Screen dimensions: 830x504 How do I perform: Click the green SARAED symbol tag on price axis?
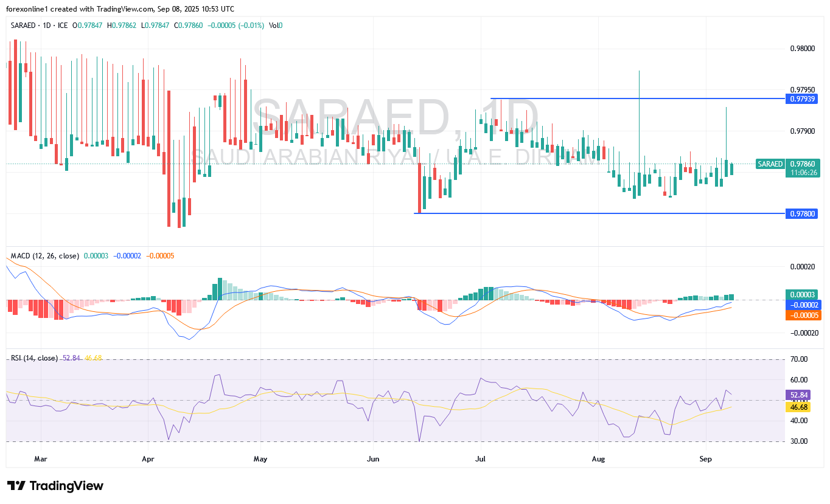coord(770,164)
